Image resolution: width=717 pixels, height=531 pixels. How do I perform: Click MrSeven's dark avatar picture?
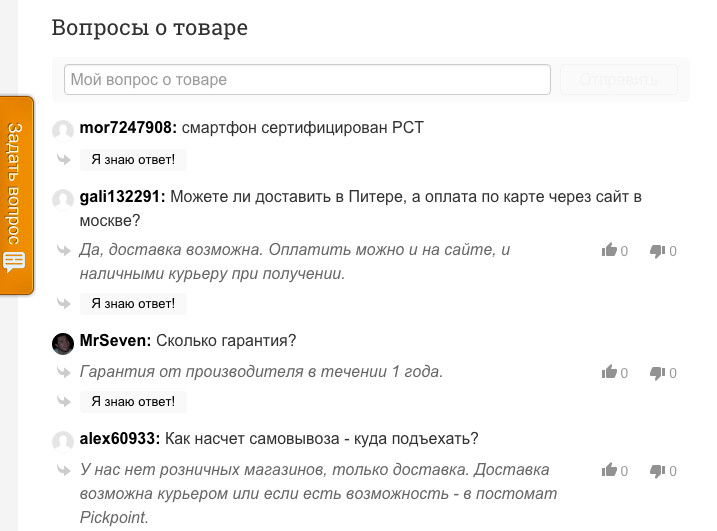tap(63, 343)
